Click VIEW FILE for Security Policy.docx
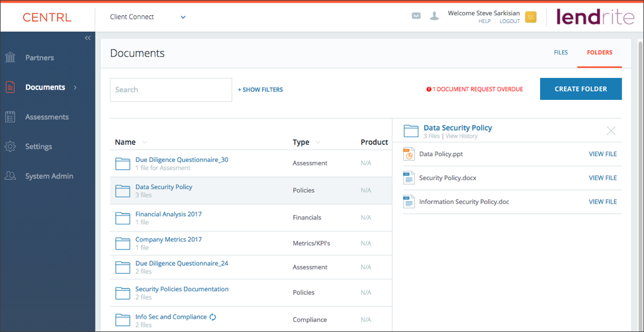Viewport: 644px width, 332px height. coord(603,178)
